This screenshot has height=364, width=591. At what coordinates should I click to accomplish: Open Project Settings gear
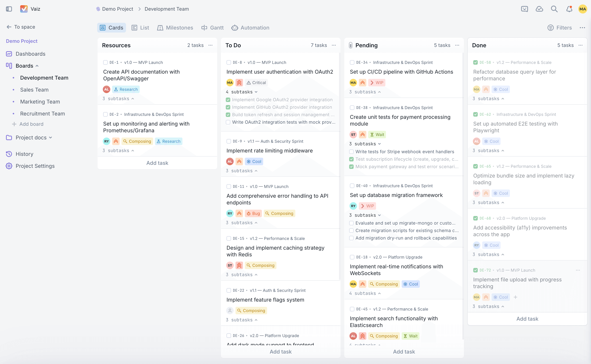[x=9, y=166]
